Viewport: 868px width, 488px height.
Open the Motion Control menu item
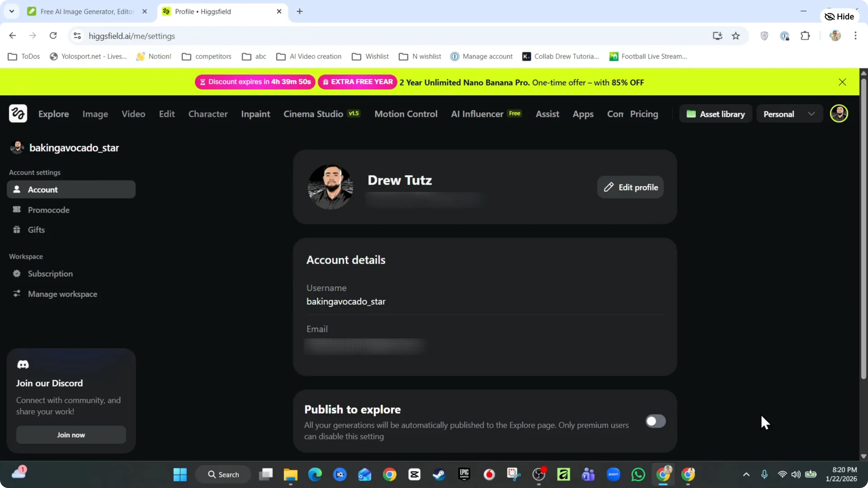pyautogui.click(x=406, y=114)
